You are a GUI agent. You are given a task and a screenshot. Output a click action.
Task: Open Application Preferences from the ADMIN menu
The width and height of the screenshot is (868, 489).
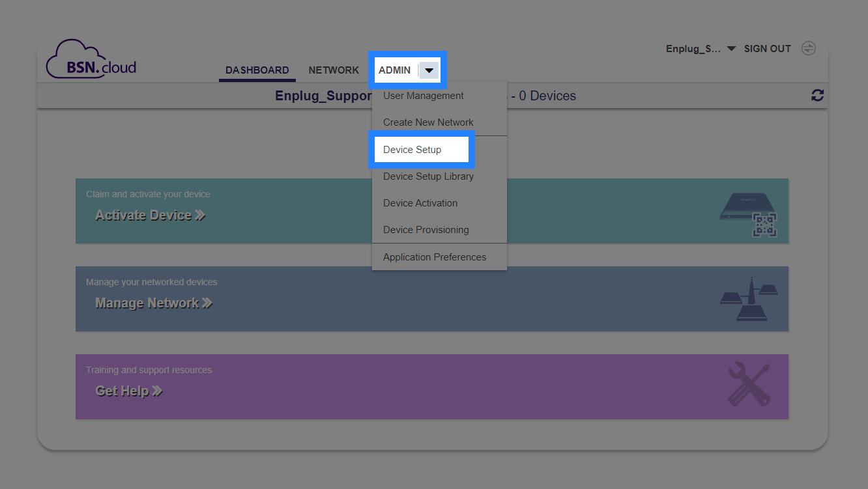point(435,257)
